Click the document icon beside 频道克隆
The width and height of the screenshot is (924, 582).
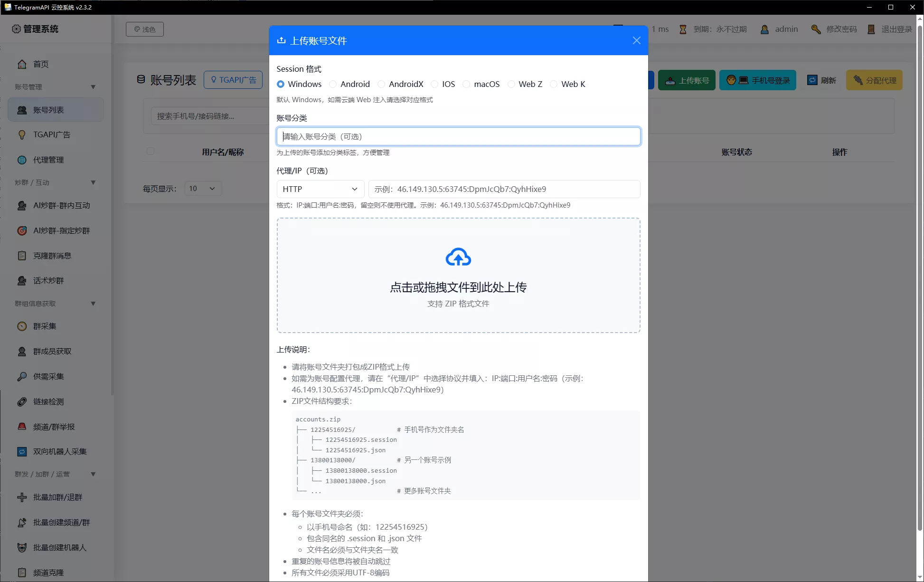(22, 572)
